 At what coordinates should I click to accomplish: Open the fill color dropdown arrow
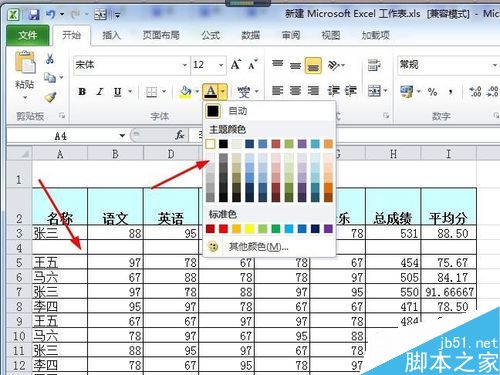point(197,91)
